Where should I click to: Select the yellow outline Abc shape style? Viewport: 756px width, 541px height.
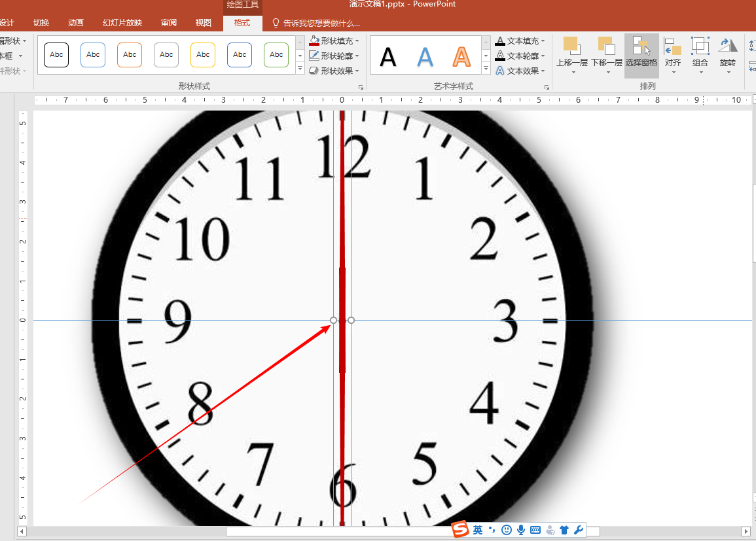point(203,54)
